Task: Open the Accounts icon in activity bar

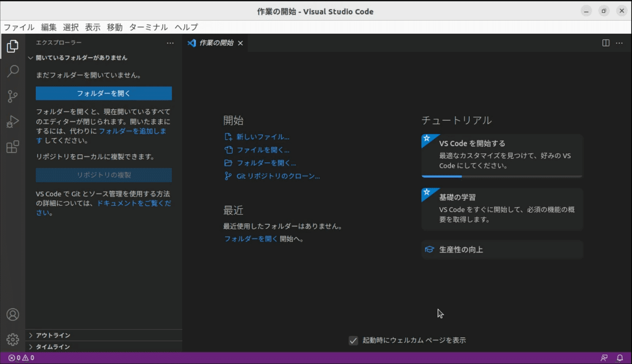Action: click(x=13, y=315)
